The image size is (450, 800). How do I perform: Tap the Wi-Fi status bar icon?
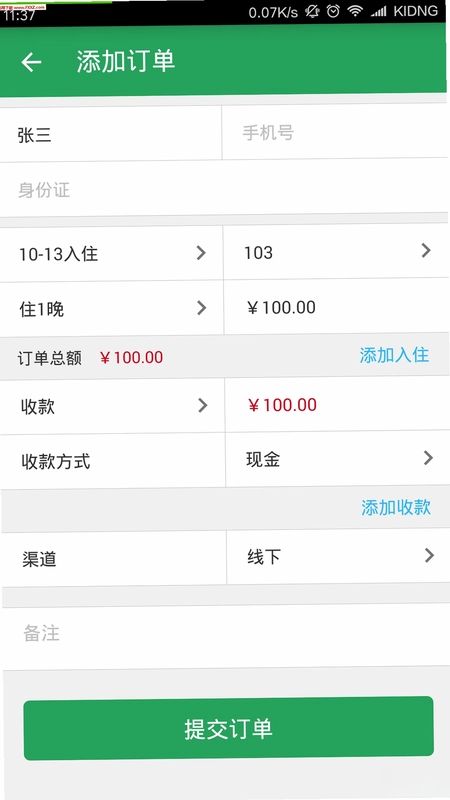[x=355, y=11]
